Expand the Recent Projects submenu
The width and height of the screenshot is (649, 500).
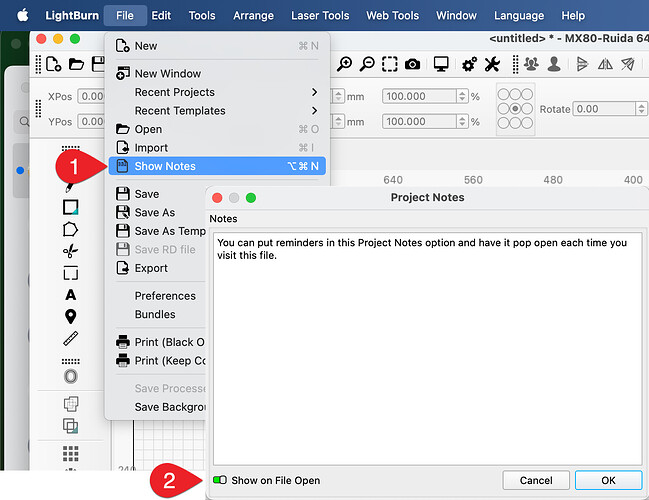[x=217, y=92]
